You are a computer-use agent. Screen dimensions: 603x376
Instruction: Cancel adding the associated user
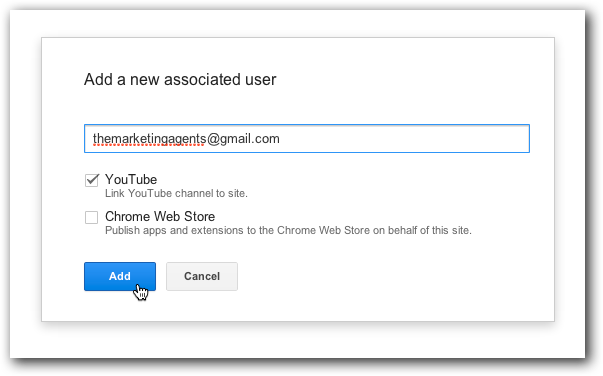pos(202,276)
